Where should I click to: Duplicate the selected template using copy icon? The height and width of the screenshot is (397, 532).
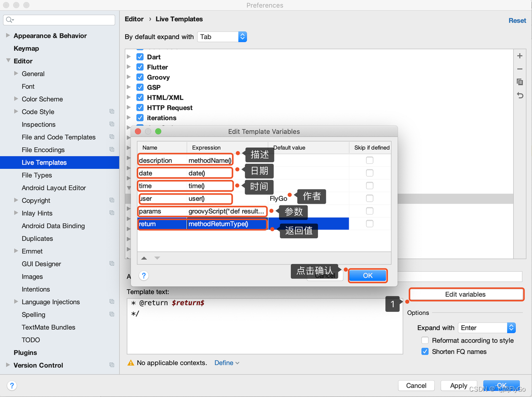coord(520,82)
